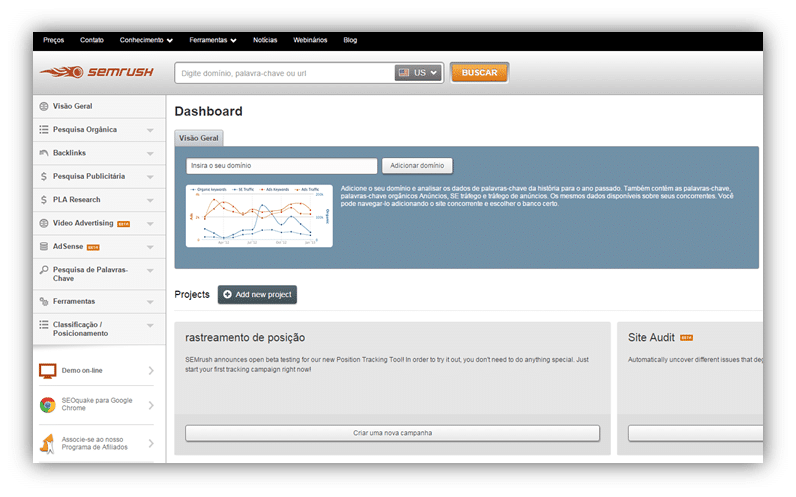
Task: Expand the Backlinks sidebar arrow
Action: click(150, 153)
